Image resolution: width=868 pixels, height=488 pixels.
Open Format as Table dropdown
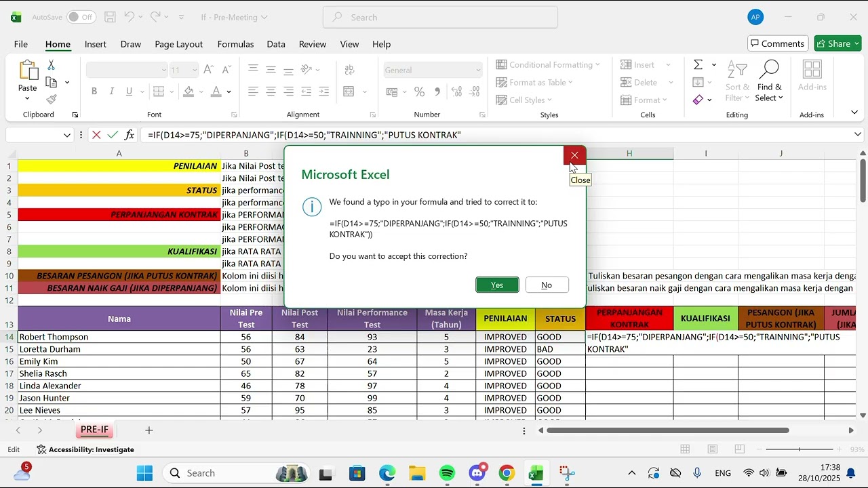pos(535,82)
